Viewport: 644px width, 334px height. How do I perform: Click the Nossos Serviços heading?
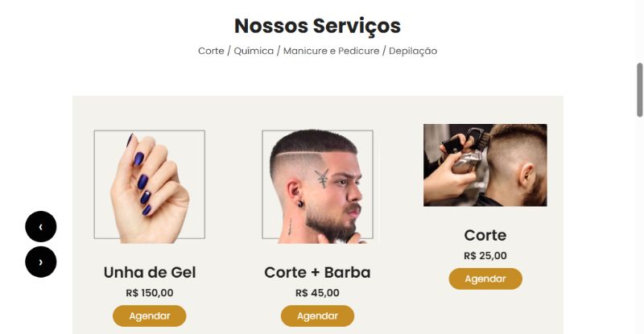[317, 26]
